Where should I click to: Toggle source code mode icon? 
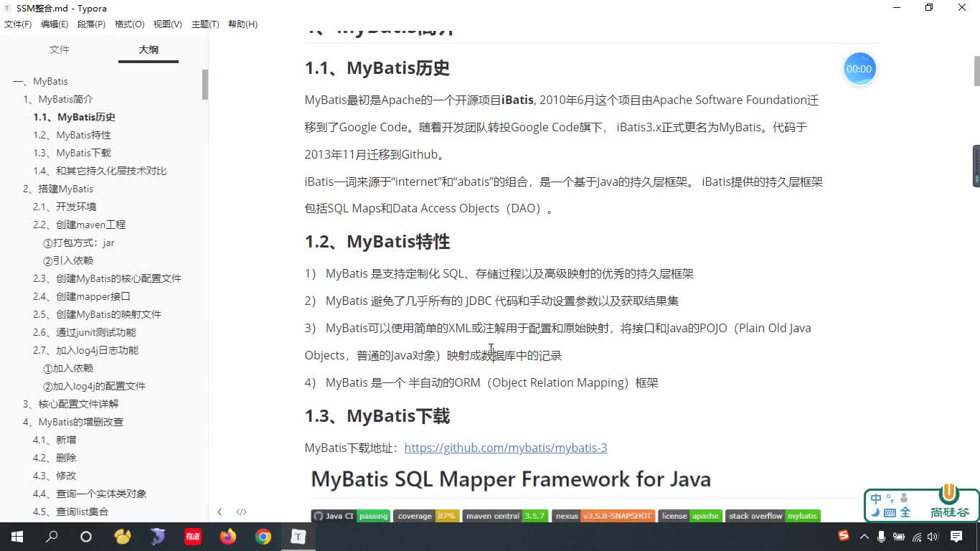tap(241, 512)
